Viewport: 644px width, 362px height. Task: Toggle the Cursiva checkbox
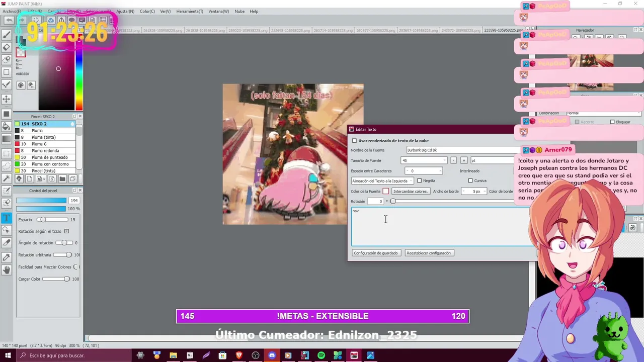pos(470,180)
